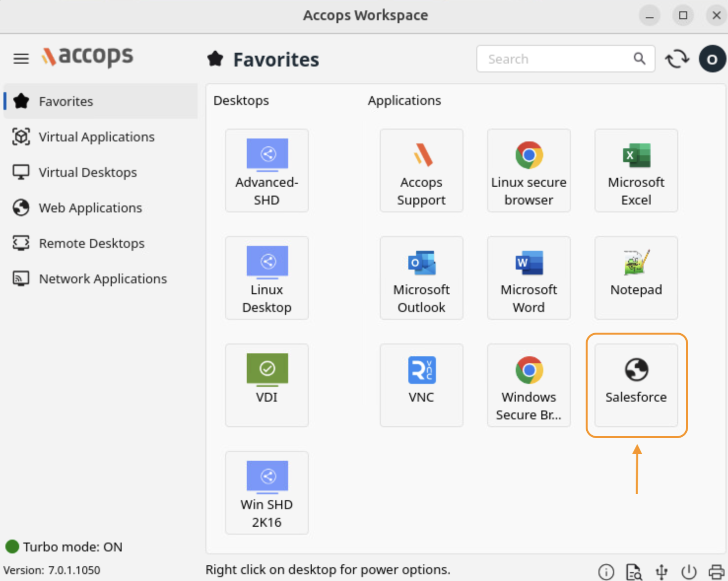This screenshot has width=728, height=581.
Task: Click the information icon in status bar
Action: pyautogui.click(x=606, y=572)
